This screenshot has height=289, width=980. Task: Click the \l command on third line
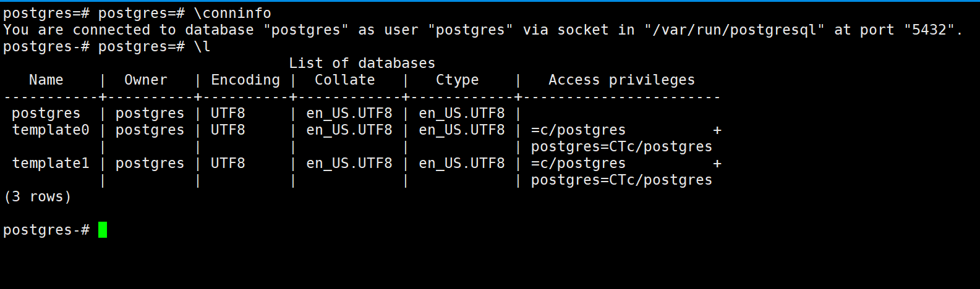point(202,46)
